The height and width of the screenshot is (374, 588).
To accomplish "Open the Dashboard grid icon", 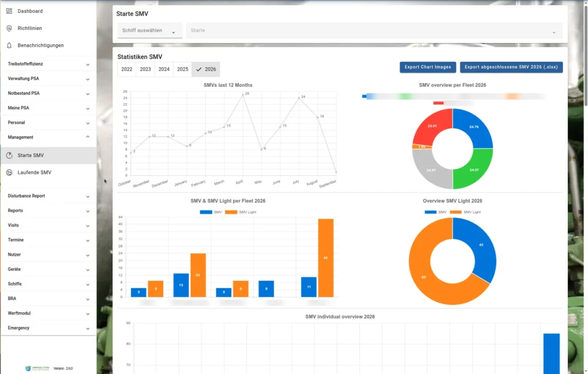I will [x=9, y=11].
